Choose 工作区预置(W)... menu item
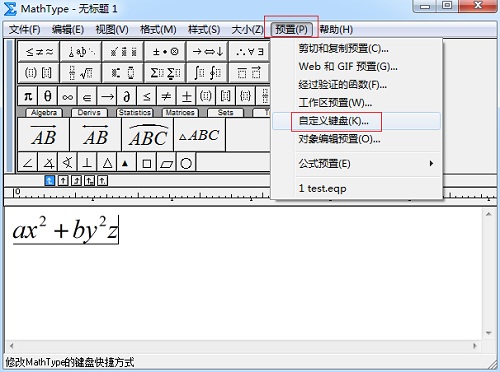The width and height of the screenshot is (500, 372). pos(357,103)
